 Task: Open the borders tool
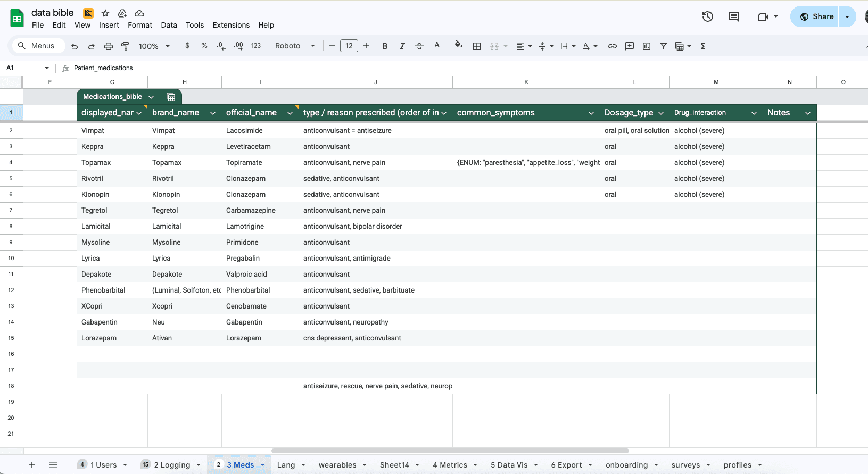[477, 46]
